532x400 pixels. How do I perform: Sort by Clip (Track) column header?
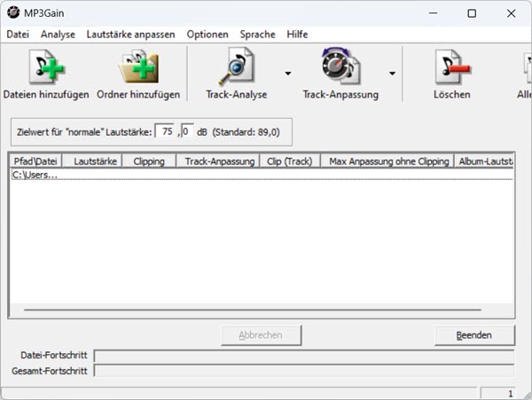(290, 161)
